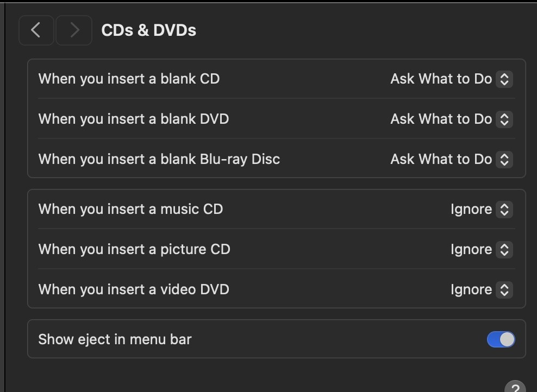Go back using the left chevron button
The height and width of the screenshot is (392, 537).
point(36,30)
